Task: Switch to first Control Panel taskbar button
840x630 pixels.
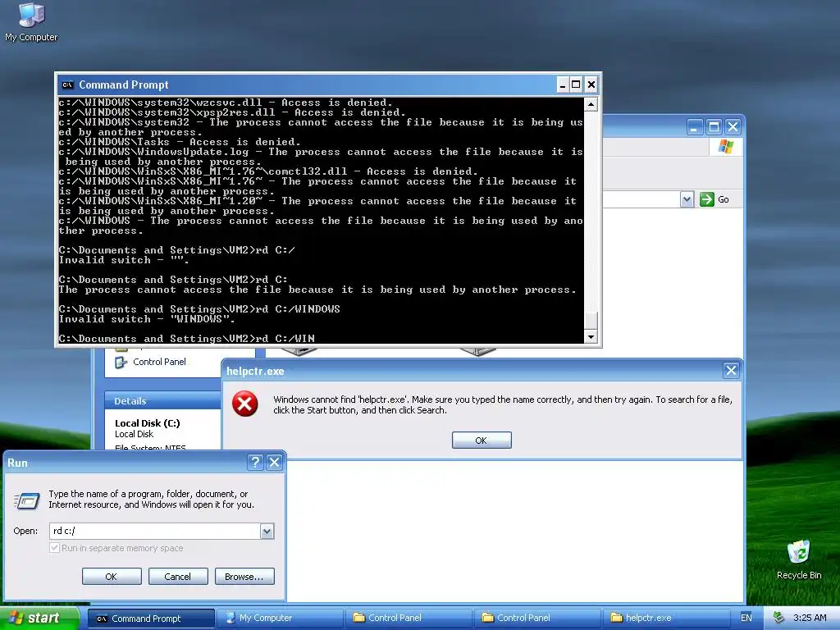Action: coord(409,619)
